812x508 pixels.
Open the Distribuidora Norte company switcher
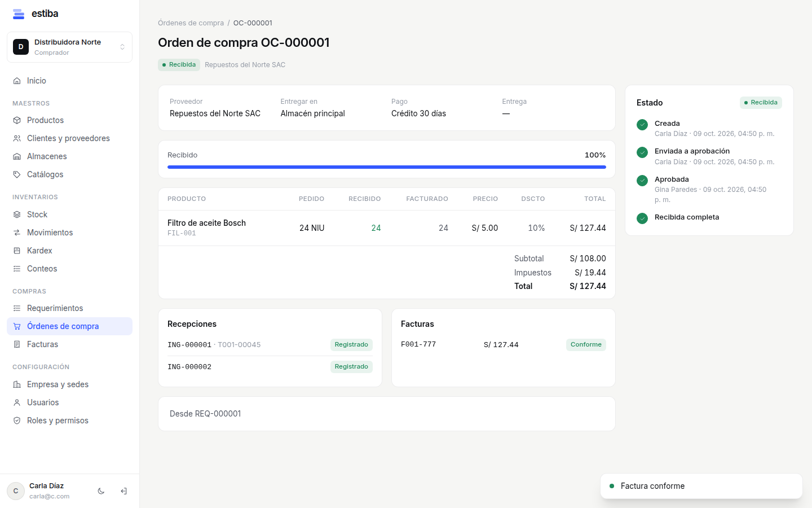point(69,47)
